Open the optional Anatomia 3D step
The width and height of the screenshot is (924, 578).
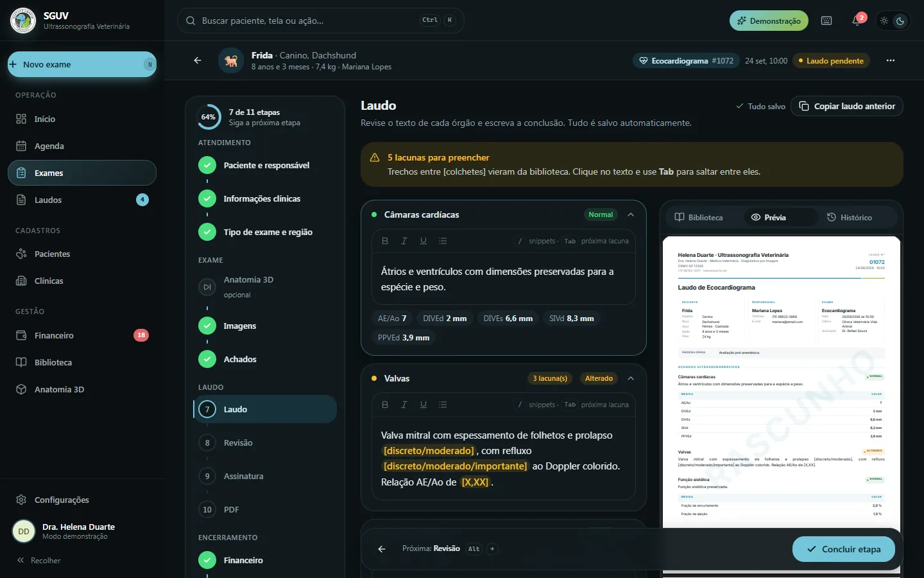point(264,287)
